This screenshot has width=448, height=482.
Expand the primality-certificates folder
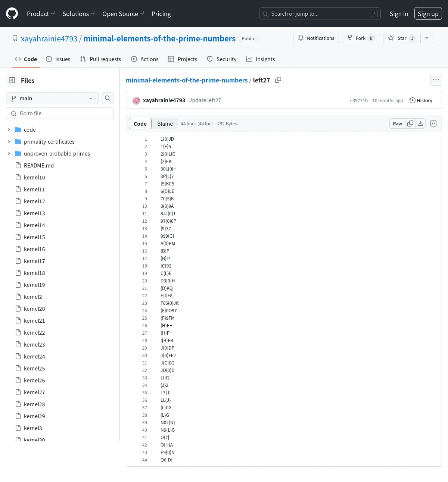9,141
